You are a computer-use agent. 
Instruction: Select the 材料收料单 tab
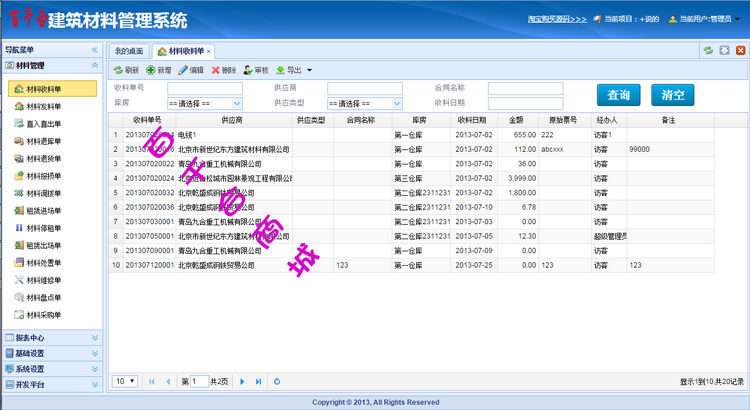click(x=182, y=51)
